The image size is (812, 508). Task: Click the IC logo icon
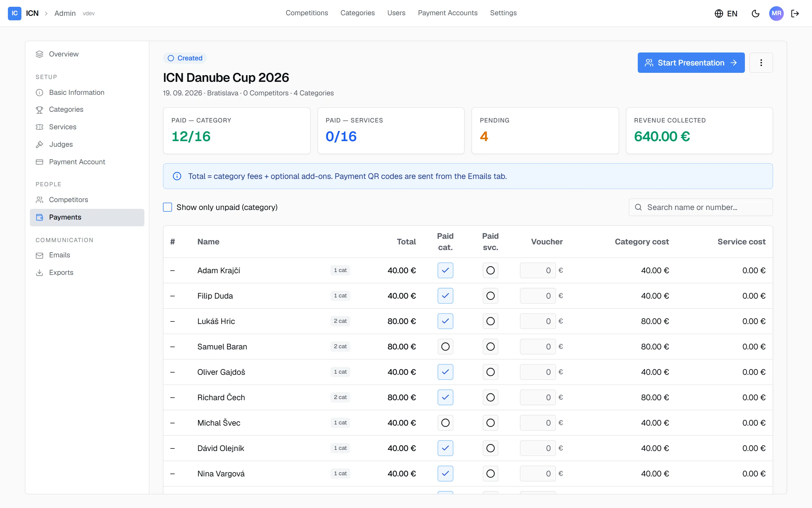click(14, 13)
